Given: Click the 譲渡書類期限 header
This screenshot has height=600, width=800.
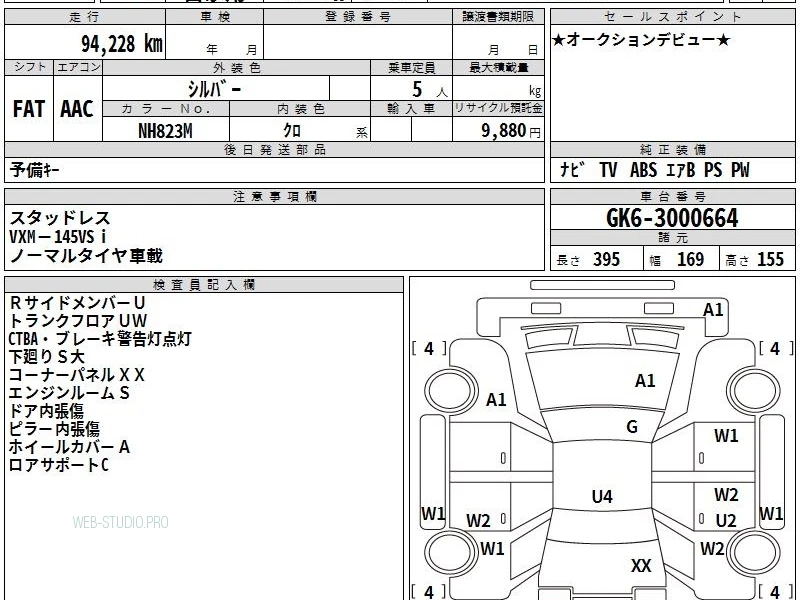Looking at the screenshot, I should [498, 17].
